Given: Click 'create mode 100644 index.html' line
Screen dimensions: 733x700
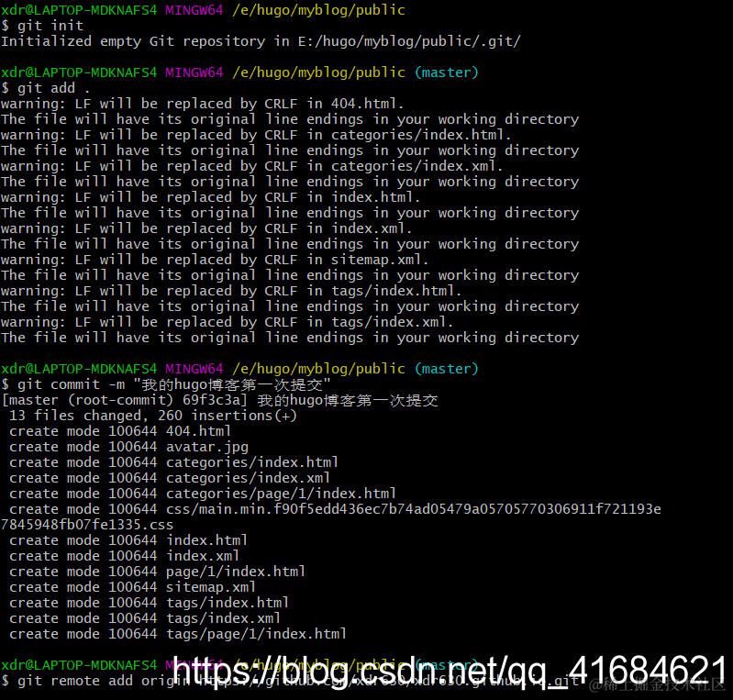Looking at the screenshot, I should [128, 540].
